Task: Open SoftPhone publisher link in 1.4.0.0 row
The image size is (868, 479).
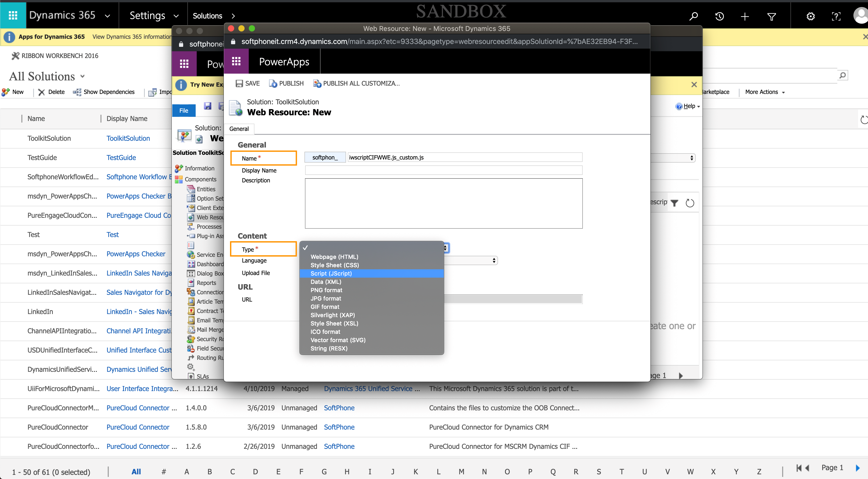Action: pos(339,408)
